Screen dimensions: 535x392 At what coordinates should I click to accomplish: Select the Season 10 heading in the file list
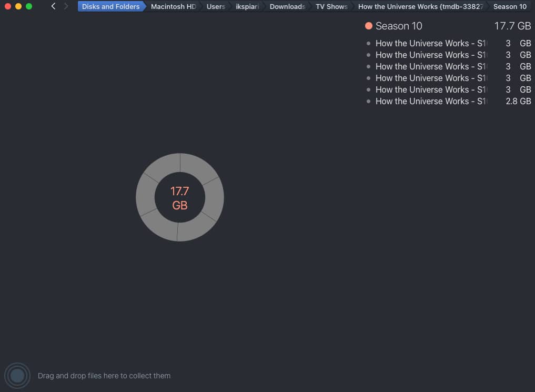pyautogui.click(x=399, y=26)
